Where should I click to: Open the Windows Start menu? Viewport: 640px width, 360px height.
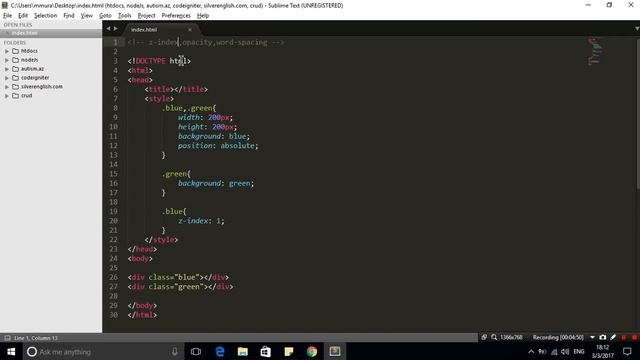click(x=11, y=351)
